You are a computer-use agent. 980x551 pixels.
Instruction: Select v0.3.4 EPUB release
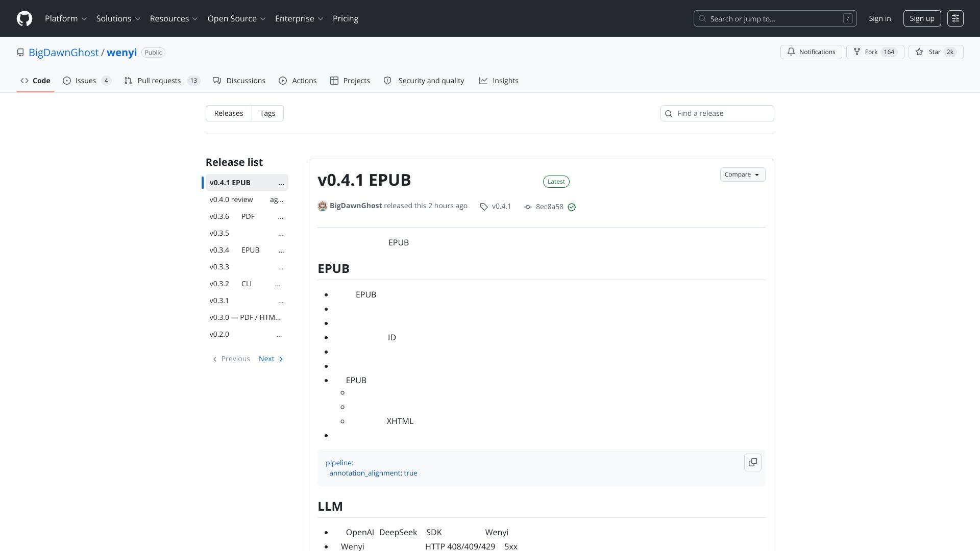(x=247, y=250)
